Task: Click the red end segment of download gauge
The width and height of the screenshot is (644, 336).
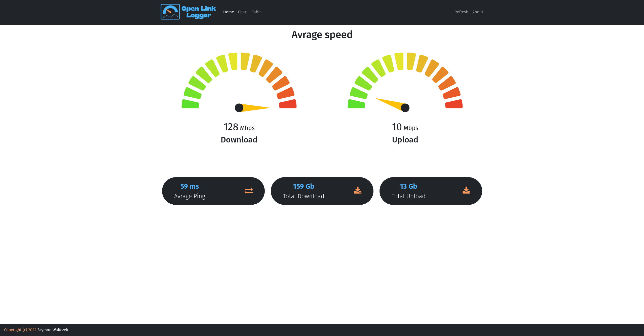Action: pos(288,104)
